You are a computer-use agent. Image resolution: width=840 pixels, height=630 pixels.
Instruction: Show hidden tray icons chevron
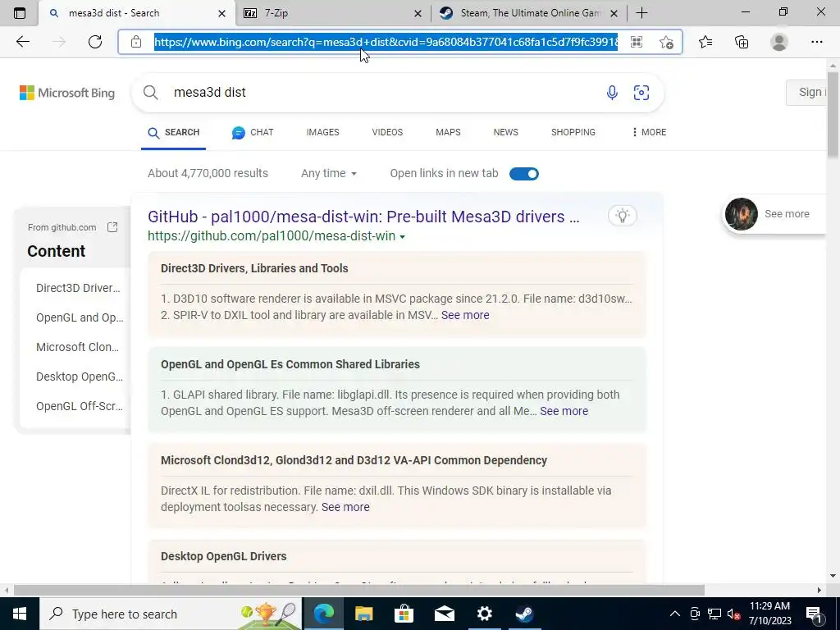pos(675,614)
